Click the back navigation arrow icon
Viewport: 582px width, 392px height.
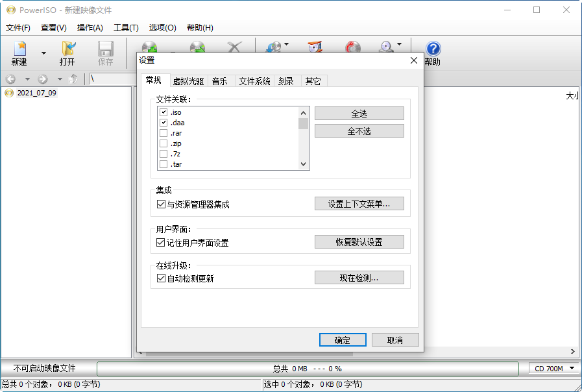(x=10, y=79)
